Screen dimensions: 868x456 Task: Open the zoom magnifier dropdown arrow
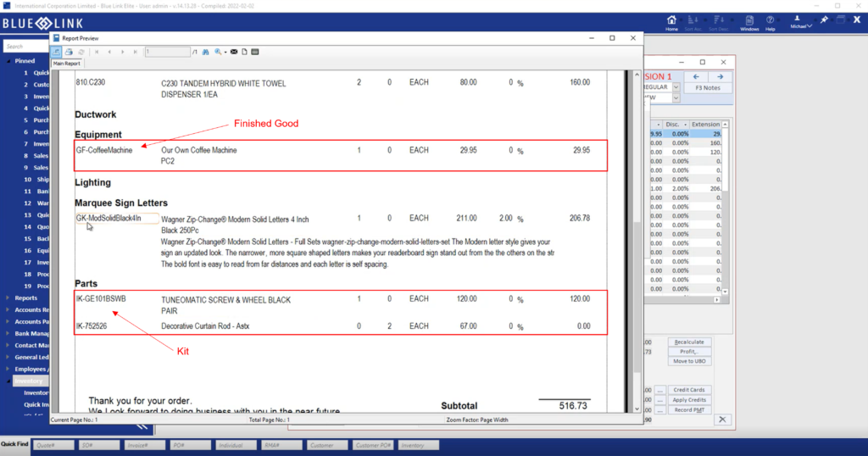click(x=225, y=52)
